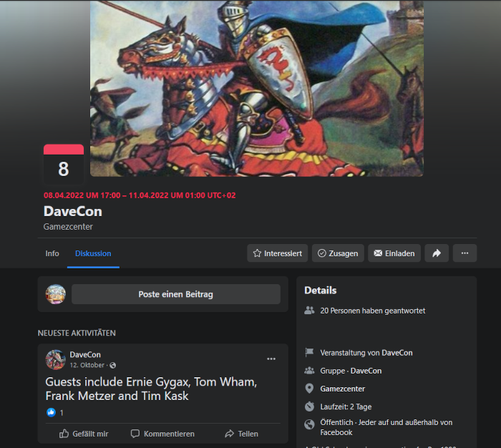
Task: Open DaveCon post author avatar
Action: [x=56, y=359]
